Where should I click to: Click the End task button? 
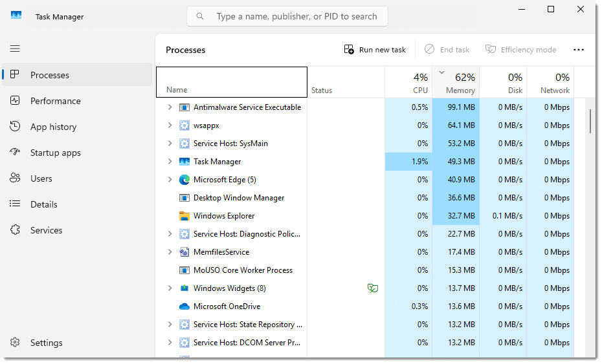tap(447, 50)
